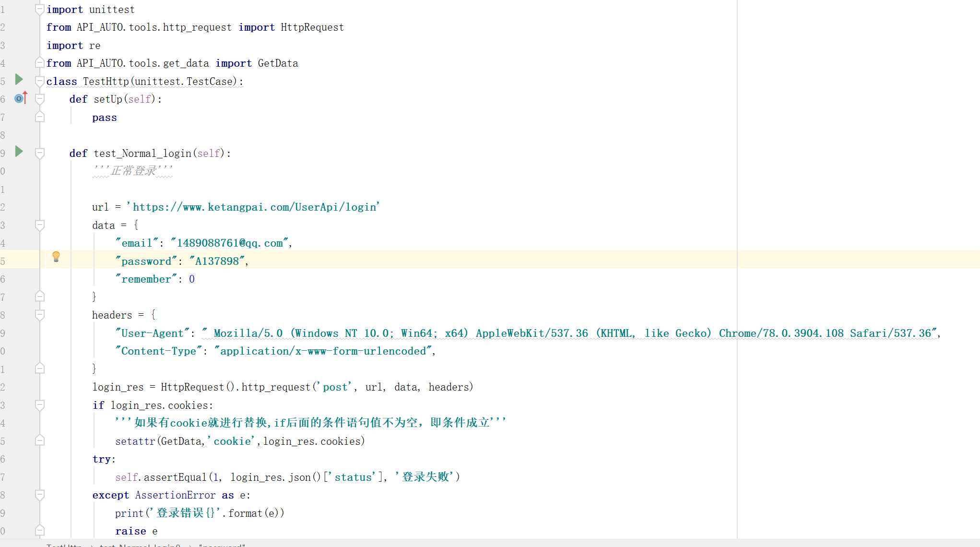Click the "User-Agent" header key
Image resolution: width=980 pixels, height=547 pixels.
152,333
